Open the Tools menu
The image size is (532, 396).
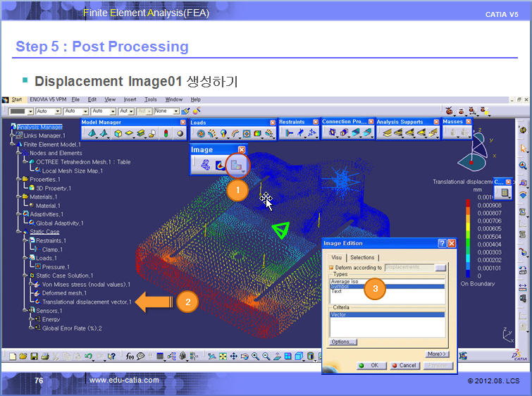(x=151, y=100)
